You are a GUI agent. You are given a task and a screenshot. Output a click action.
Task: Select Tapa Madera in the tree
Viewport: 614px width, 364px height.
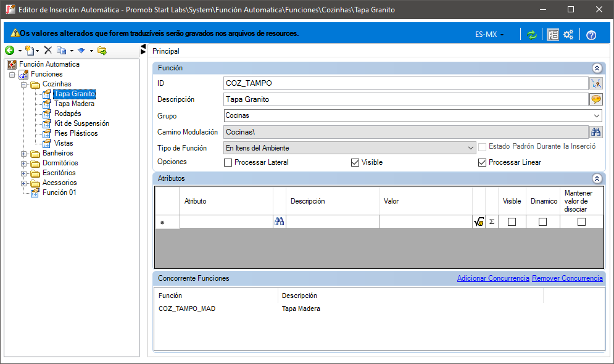74,104
